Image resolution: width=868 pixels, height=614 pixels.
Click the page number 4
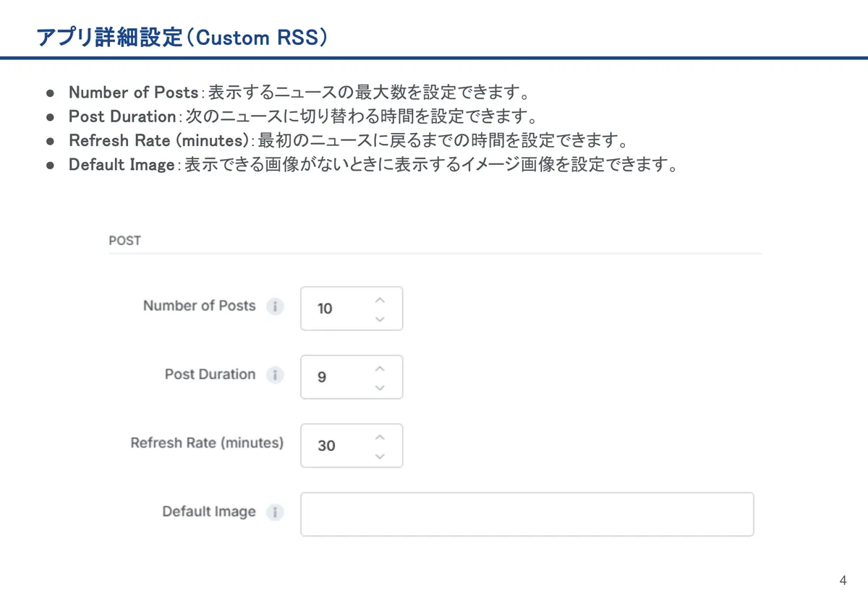pos(843,580)
